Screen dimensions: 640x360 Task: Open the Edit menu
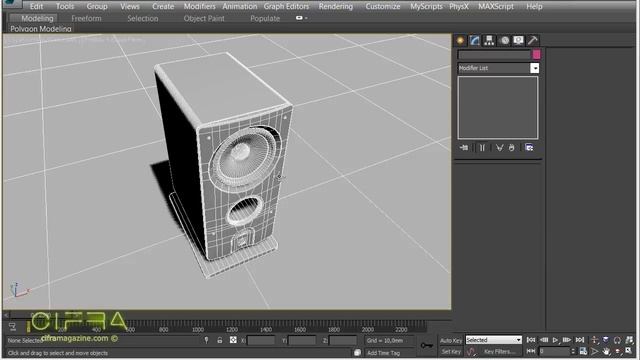pos(36,7)
